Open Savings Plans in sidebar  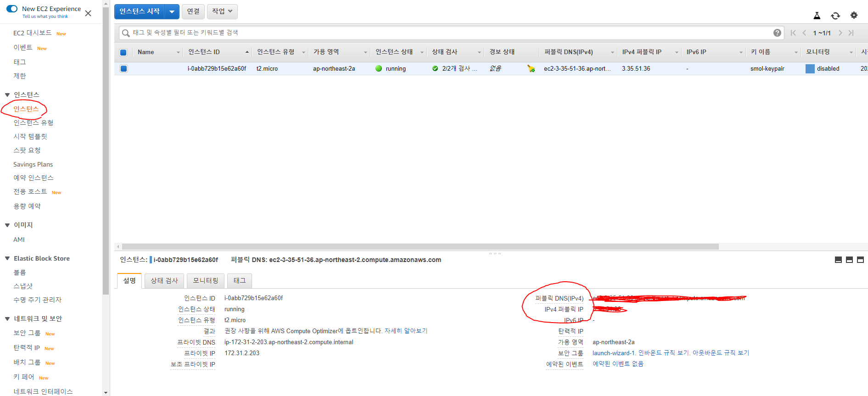pyautogui.click(x=33, y=164)
